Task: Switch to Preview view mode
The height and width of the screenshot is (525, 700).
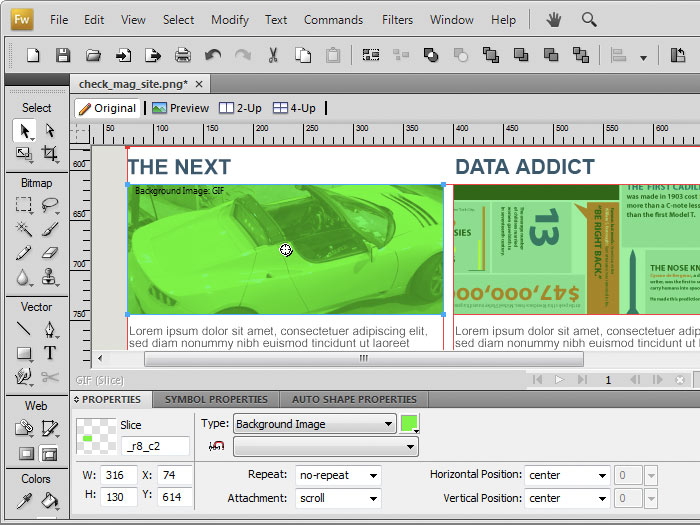Action: click(181, 108)
